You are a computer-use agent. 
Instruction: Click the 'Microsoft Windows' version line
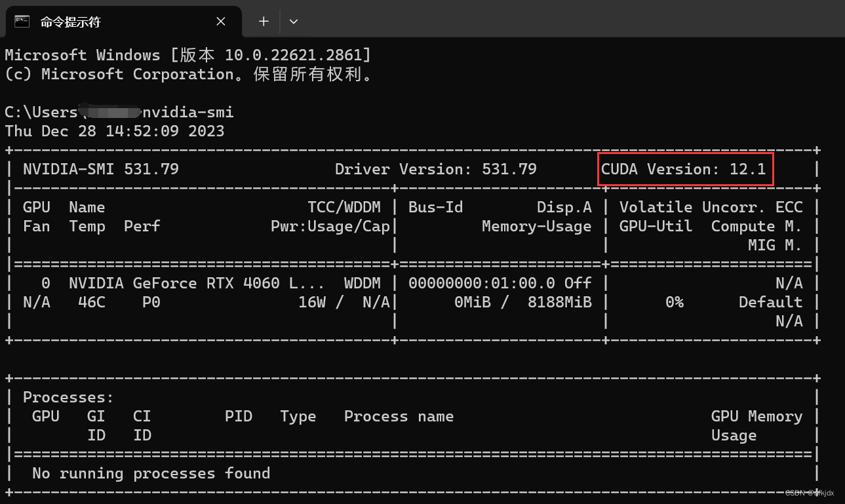point(188,55)
